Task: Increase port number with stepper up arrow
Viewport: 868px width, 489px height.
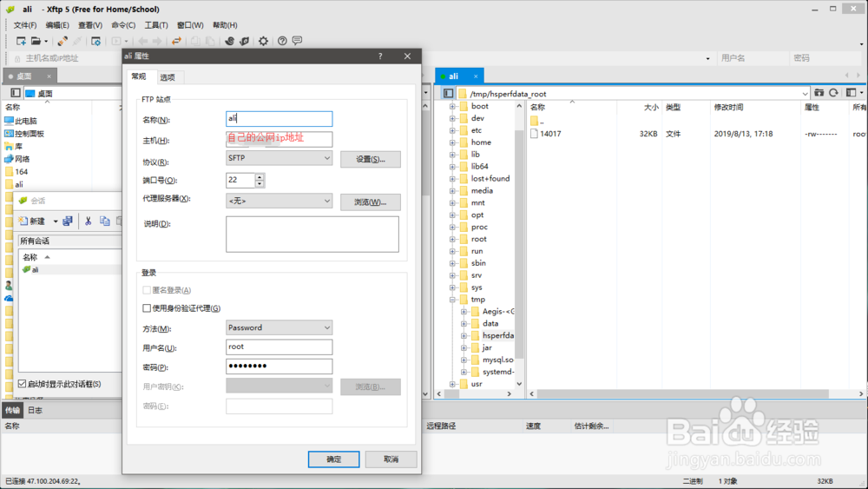Action: click(260, 176)
